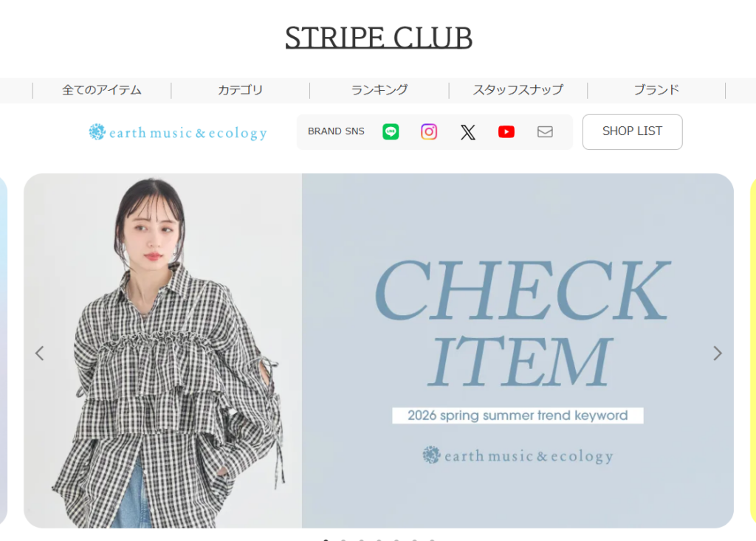
Task: Open the カテゴリ menu
Action: pyautogui.click(x=240, y=90)
